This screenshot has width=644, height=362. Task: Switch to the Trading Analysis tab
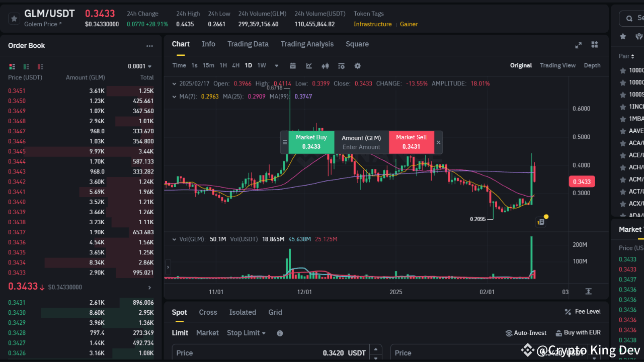(307, 44)
